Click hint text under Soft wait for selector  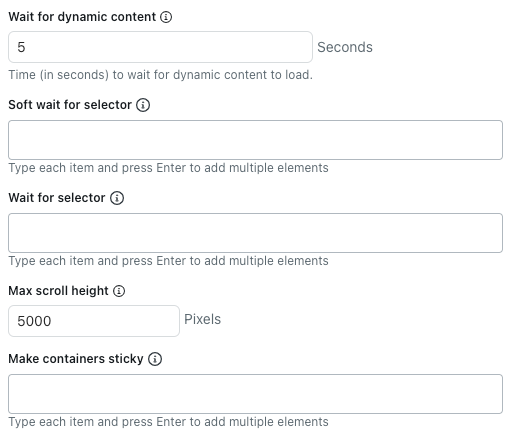pos(168,168)
